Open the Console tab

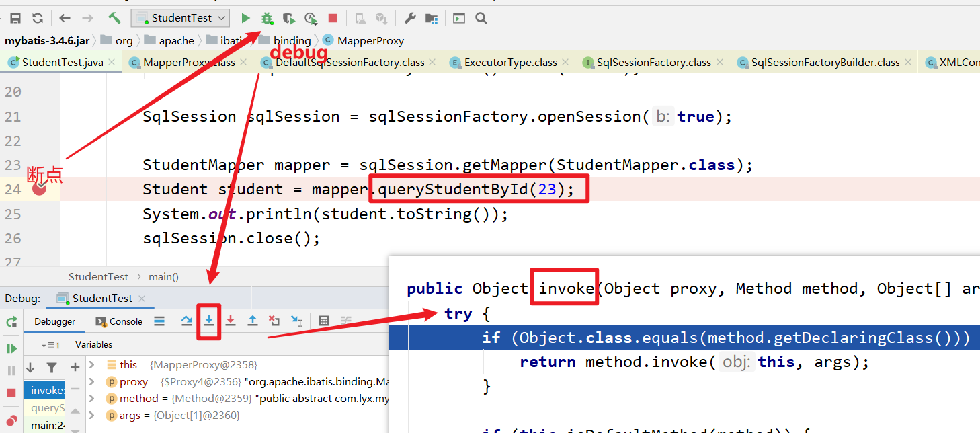[119, 321]
